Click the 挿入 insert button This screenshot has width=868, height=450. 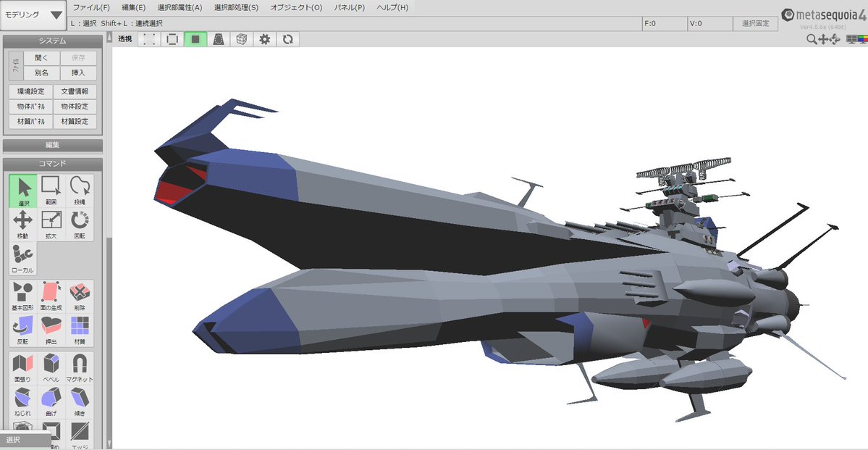tap(79, 72)
